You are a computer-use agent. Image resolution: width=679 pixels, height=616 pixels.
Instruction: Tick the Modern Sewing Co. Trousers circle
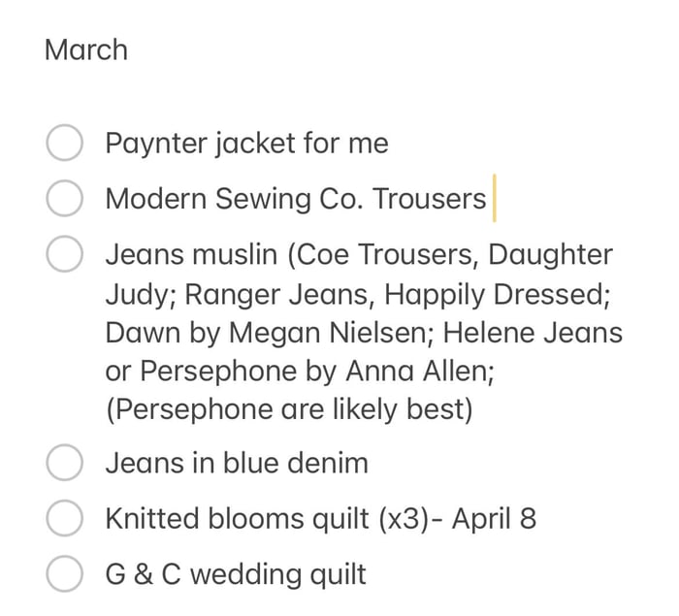click(65, 198)
